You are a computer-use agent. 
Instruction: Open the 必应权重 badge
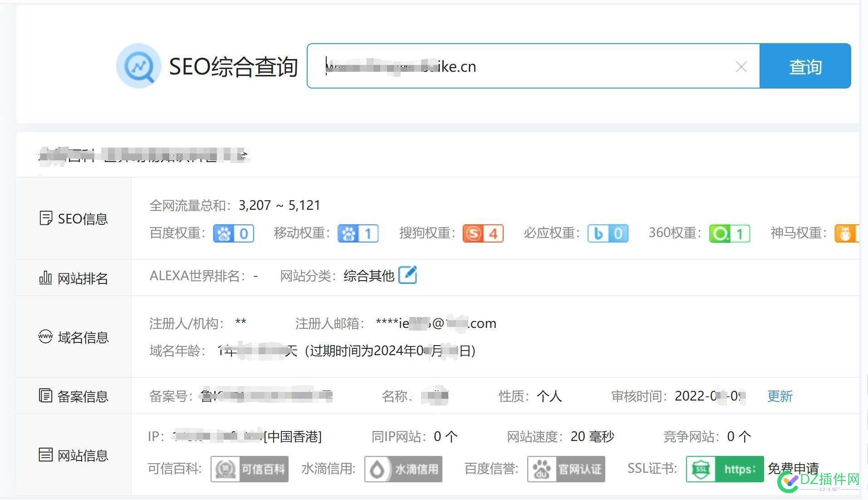point(608,233)
